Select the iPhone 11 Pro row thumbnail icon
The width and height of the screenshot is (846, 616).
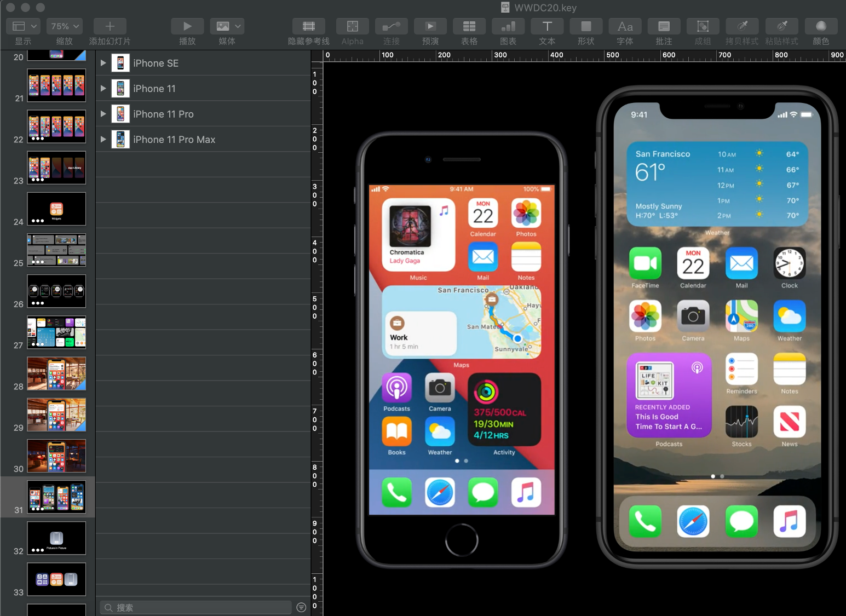[x=120, y=114]
